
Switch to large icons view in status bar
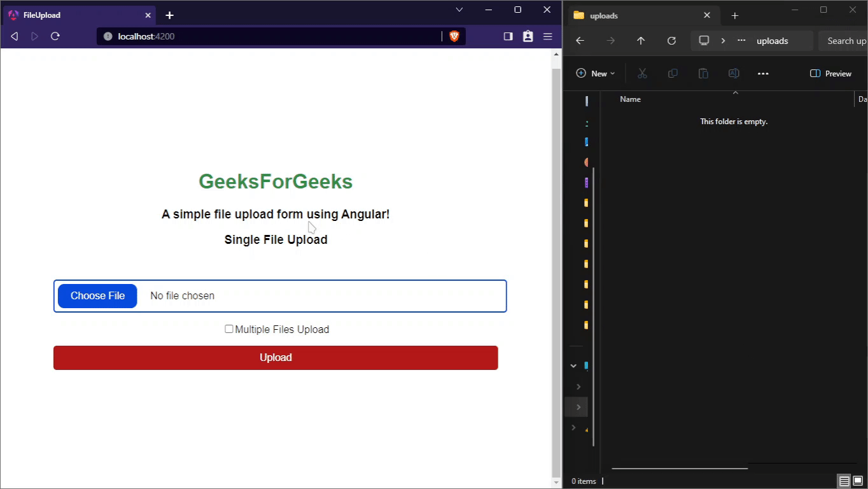point(857,481)
